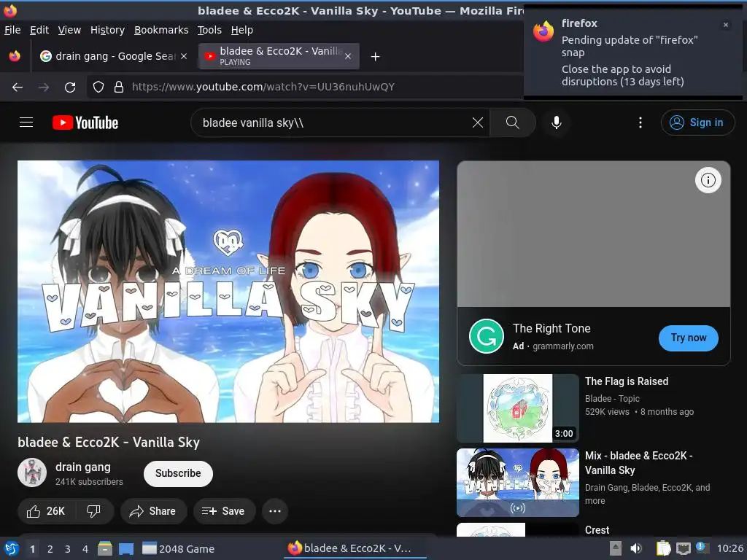Click the Sign in button
Viewport: 747px width, 560px height.
coord(697,122)
